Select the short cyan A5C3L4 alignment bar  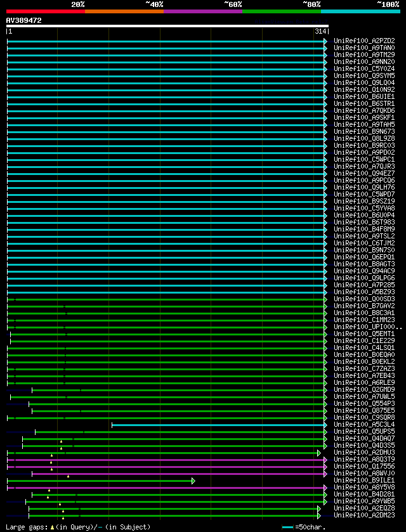tap(219, 425)
